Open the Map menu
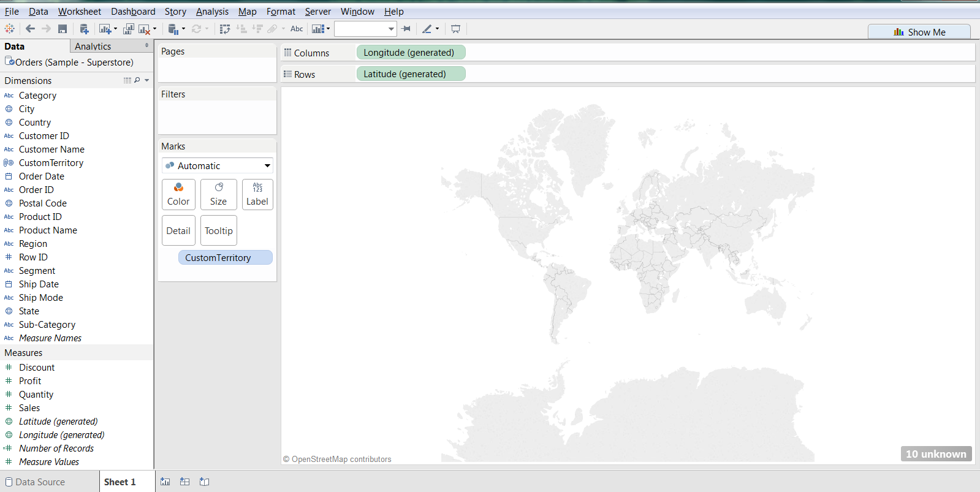This screenshot has height=492, width=980. pyautogui.click(x=248, y=12)
